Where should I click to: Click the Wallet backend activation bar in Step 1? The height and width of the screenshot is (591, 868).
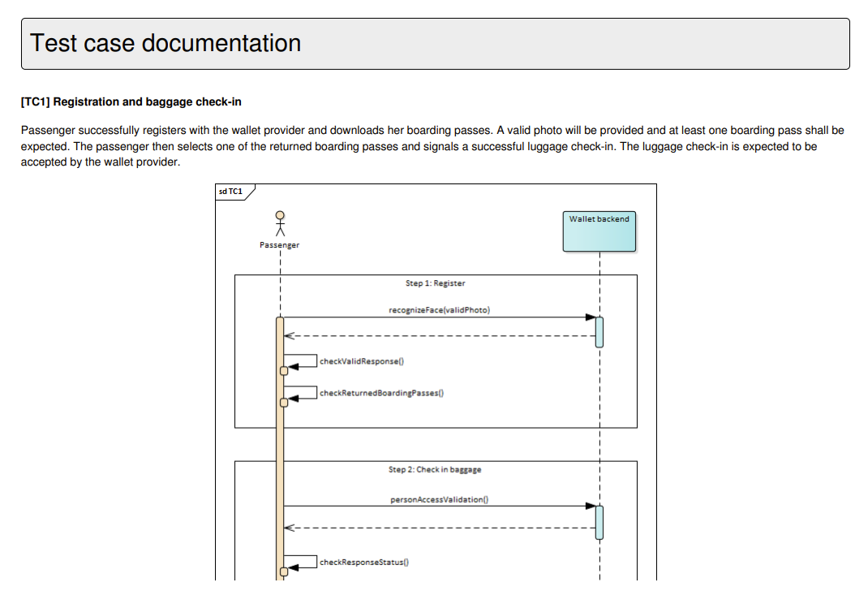click(x=599, y=332)
